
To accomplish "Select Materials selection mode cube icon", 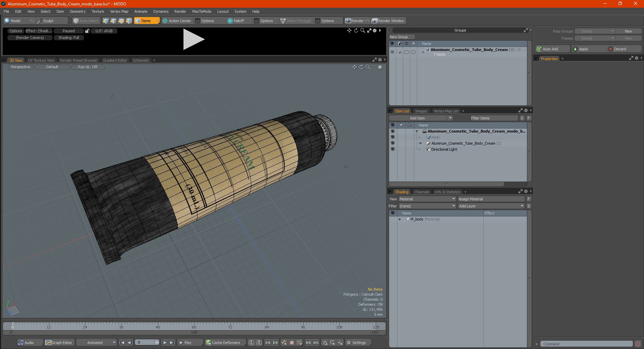I will 129,21.
